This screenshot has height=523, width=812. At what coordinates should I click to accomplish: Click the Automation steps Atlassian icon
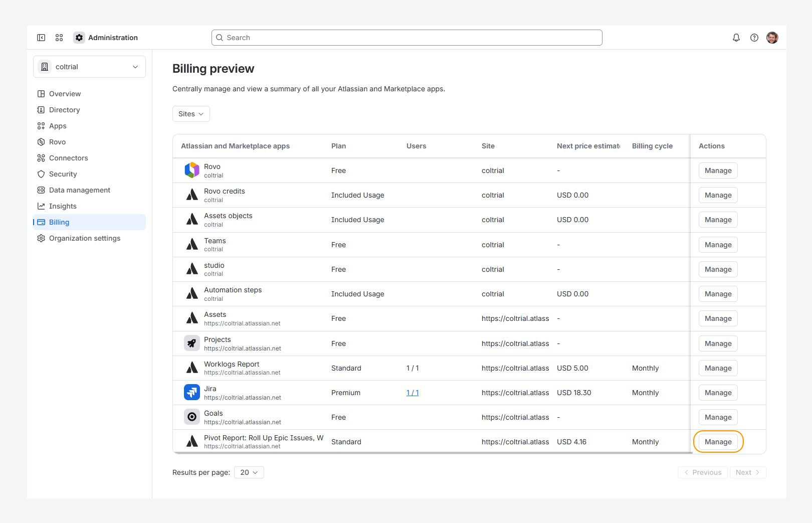point(192,294)
